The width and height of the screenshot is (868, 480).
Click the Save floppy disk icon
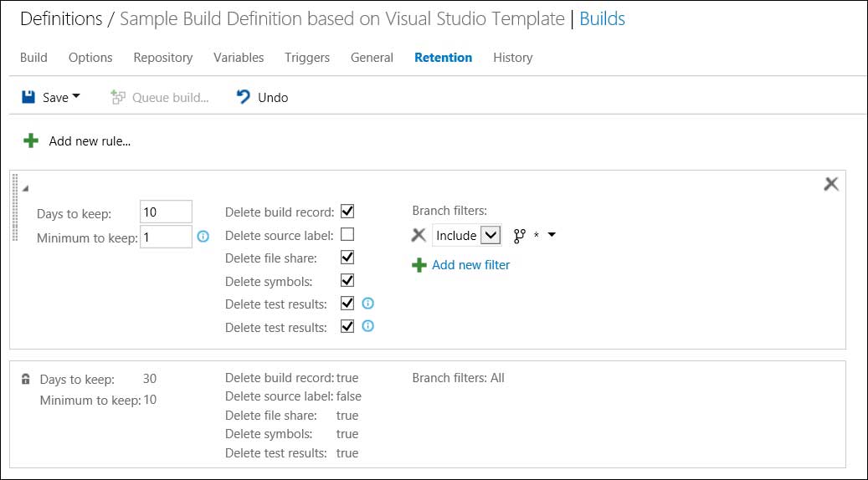point(28,97)
